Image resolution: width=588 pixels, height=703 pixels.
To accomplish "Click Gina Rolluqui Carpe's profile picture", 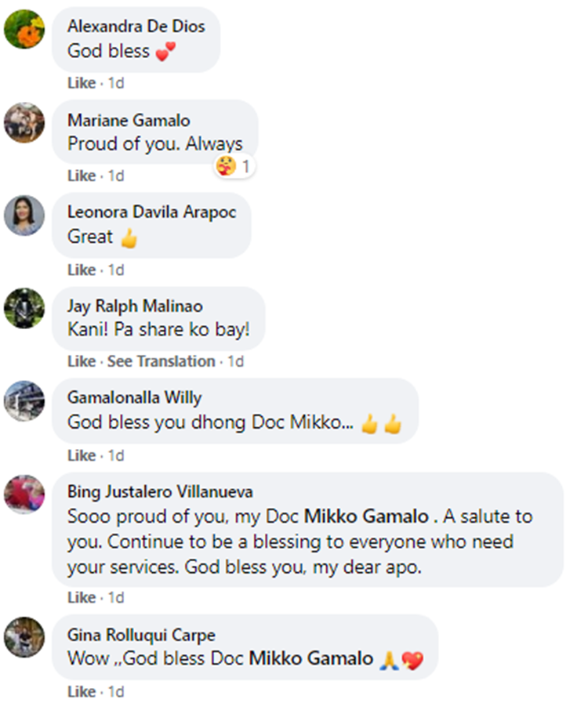I will (x=24, y=636).
